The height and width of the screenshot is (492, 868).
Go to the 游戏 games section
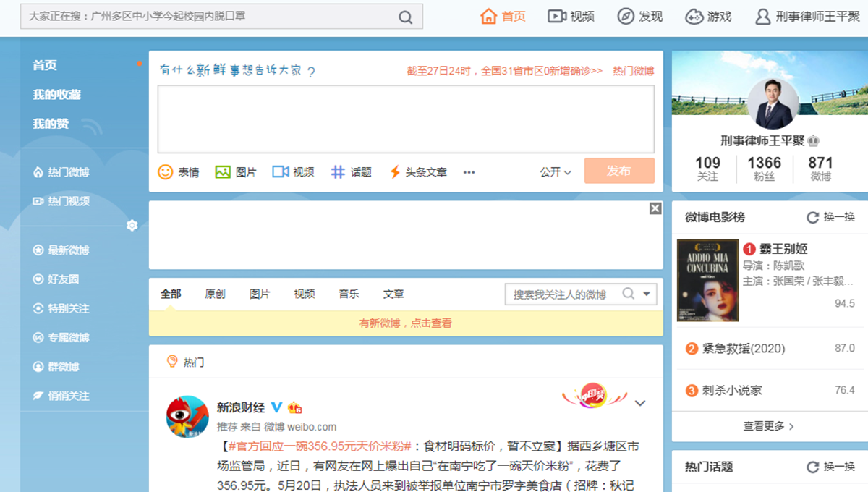point(707,16)
